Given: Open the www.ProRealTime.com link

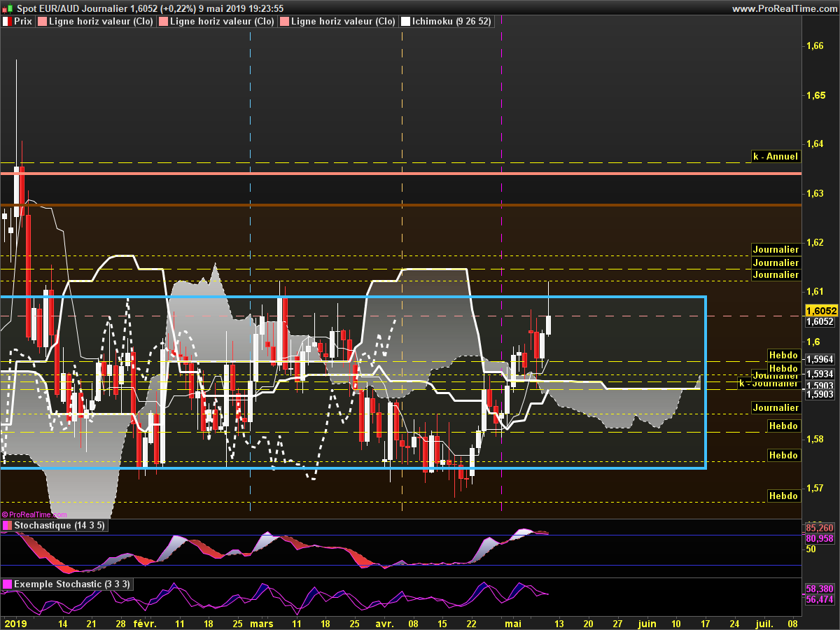Looking at the screenshot, I should coord(783,8).
